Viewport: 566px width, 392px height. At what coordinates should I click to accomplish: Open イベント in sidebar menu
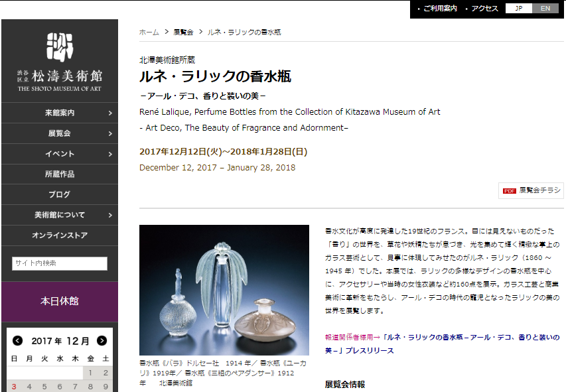pos(60,154)
